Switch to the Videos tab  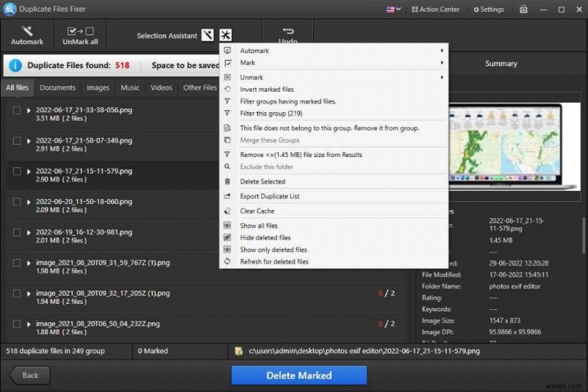pyautogui.click(x=161, y=87)
